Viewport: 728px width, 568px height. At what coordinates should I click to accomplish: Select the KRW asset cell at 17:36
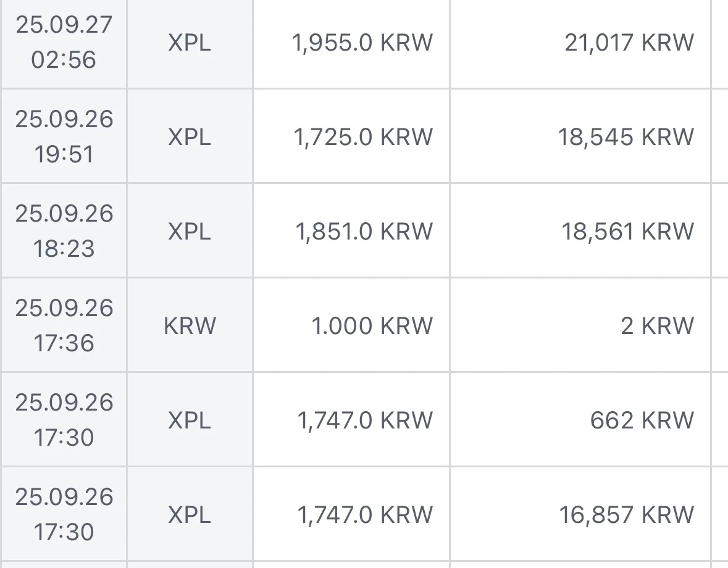coord(190,325)
